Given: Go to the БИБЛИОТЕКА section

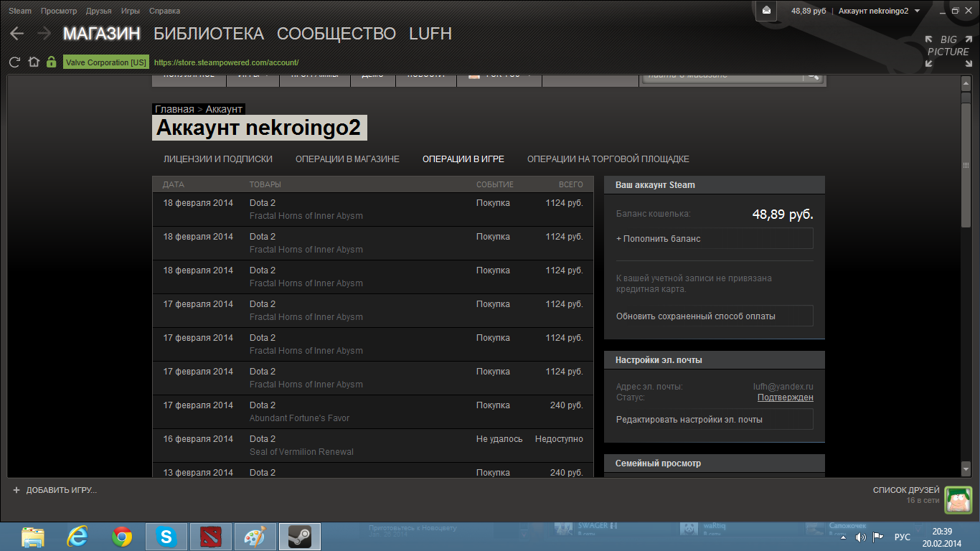Looking at the screenshot, I should tap(209, 34).
